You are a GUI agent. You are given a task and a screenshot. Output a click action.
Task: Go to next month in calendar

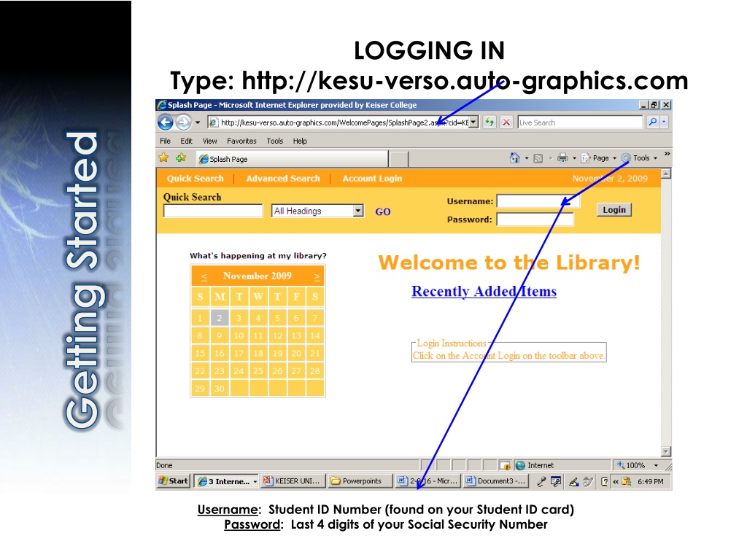coord(317,276)
